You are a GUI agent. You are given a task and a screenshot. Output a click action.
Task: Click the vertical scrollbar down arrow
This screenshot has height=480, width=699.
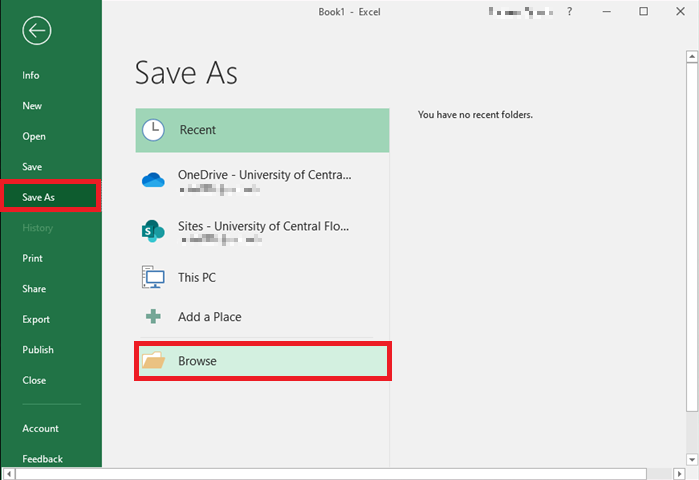[692, 459]
